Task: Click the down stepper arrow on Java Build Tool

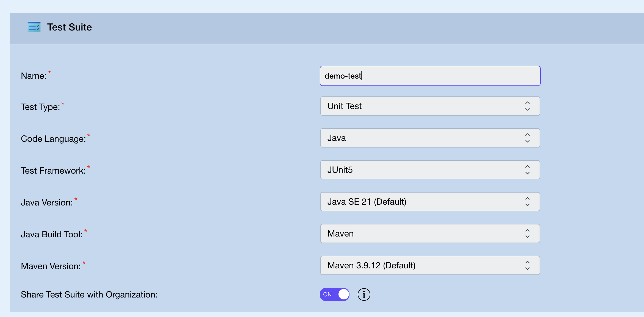Action: coord(527,237)
